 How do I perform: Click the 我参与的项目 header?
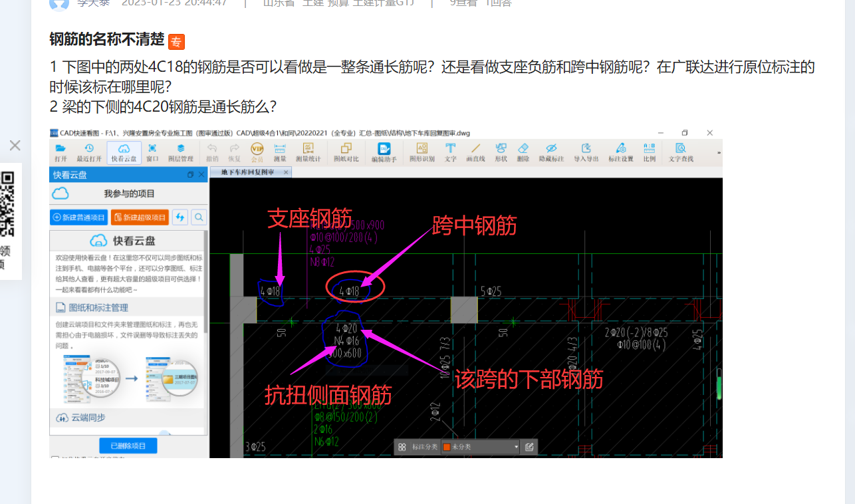coord(129,193)
